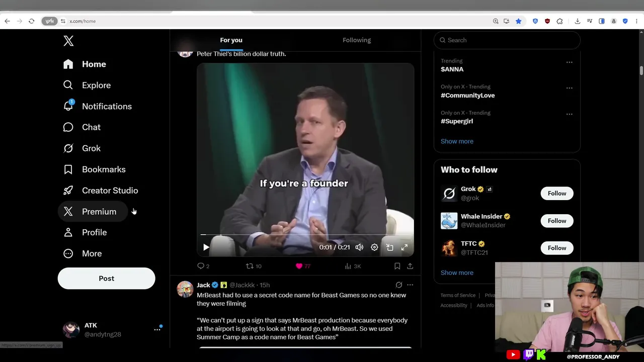Viewport: 644px width, 362px height.
Task: Switch to the Following tab
Action: (x=357, y=40)
